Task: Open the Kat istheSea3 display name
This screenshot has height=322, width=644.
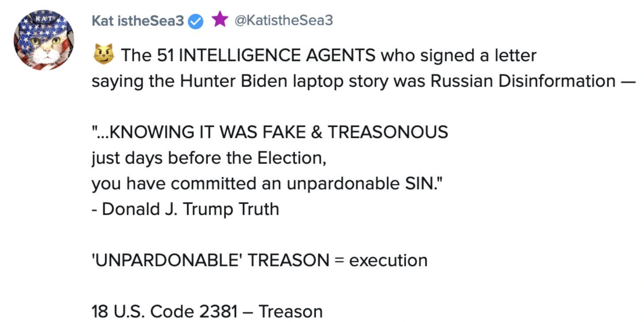Action: (x=137, y=21)
